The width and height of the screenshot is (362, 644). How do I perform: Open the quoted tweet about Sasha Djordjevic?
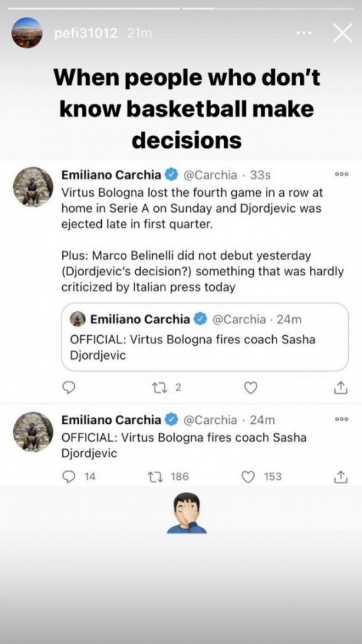click(204, 337)
